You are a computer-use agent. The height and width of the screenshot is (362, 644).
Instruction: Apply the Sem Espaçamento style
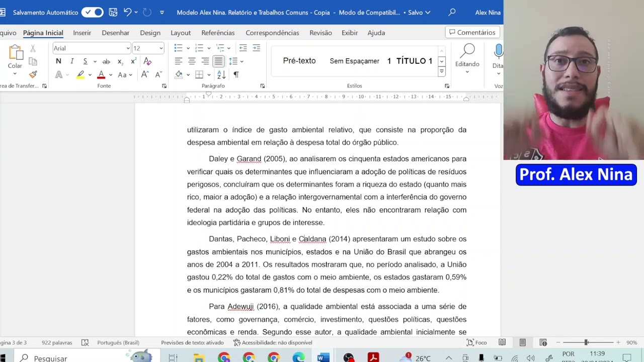(x=354, y=61)
